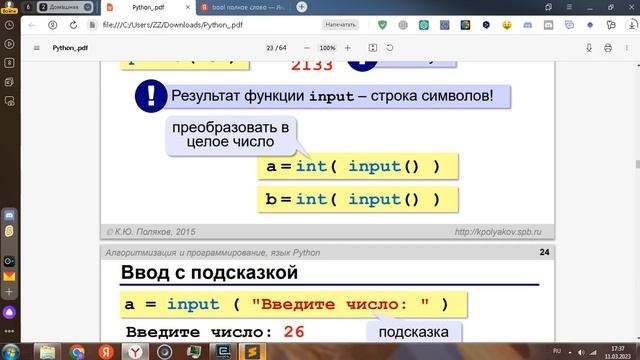
Task: Click the grey square book-like extension icon
Action: (549, 25)
